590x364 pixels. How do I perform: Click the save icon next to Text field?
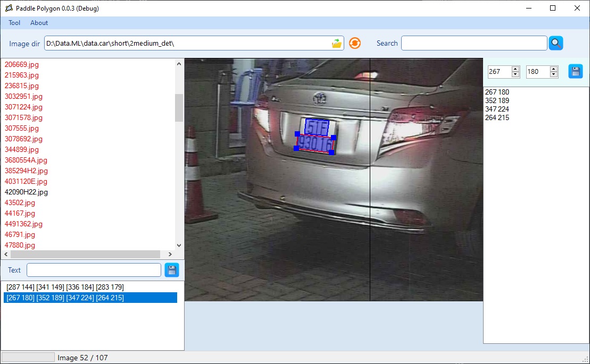point(172,270)
